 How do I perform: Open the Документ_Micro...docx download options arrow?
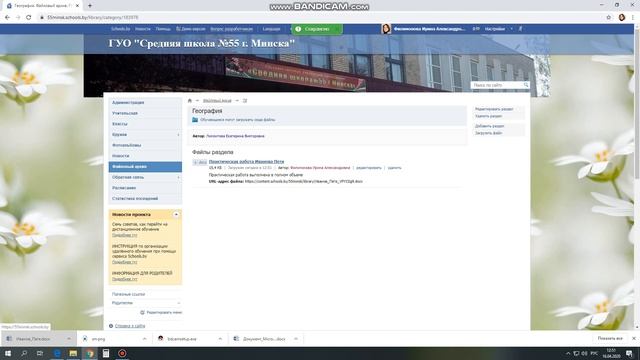point(296,339)
